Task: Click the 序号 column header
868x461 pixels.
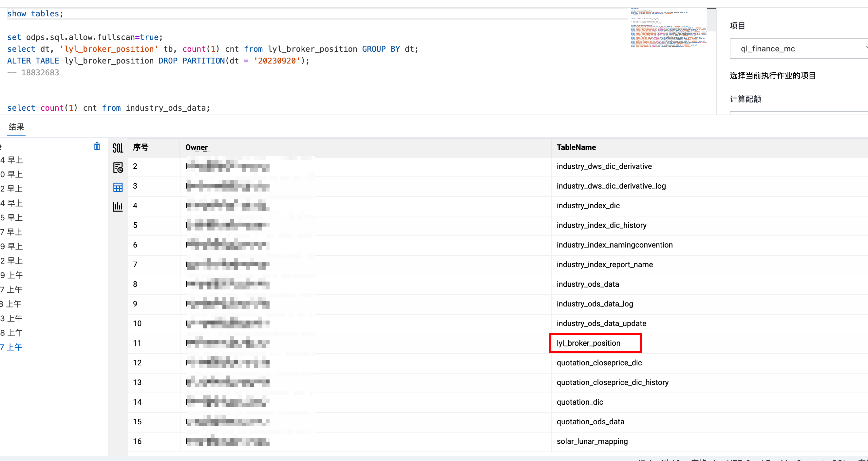Action: 141,147
